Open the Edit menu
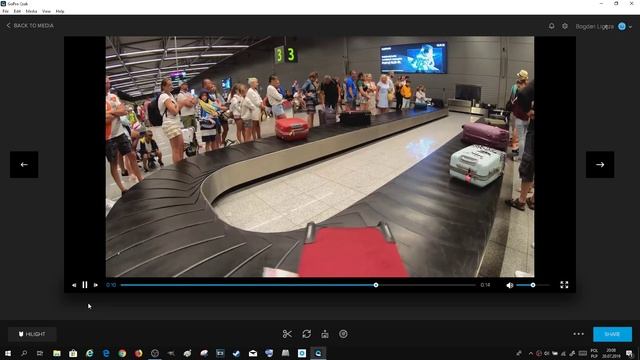Screen dimensions: 640x360 [17, 11]
